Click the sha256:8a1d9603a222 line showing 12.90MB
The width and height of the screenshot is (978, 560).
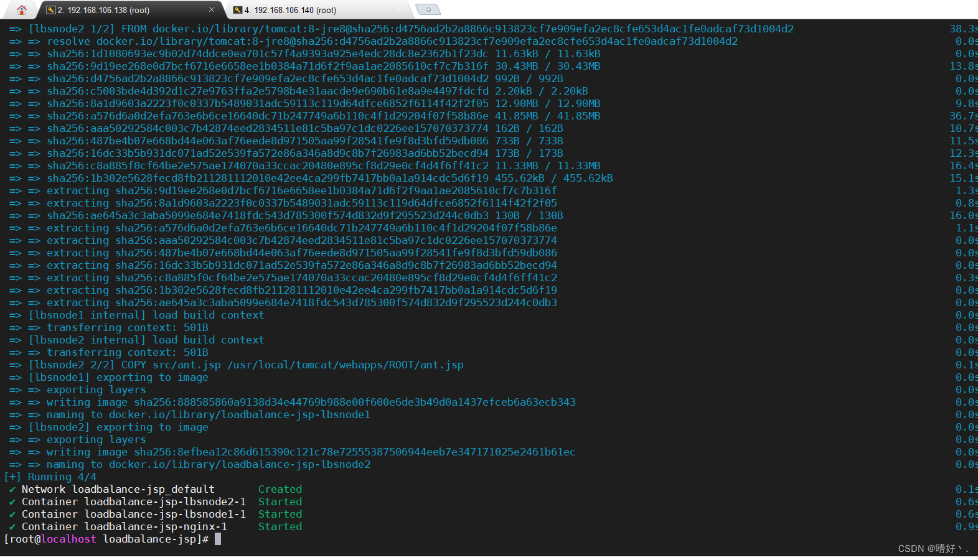coord(305,103)
